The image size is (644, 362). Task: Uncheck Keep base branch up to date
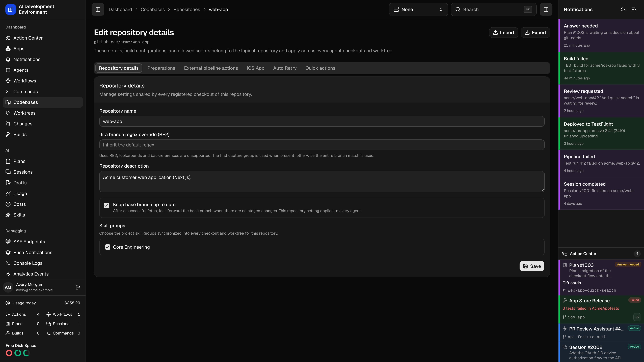(x=106, y=205)
